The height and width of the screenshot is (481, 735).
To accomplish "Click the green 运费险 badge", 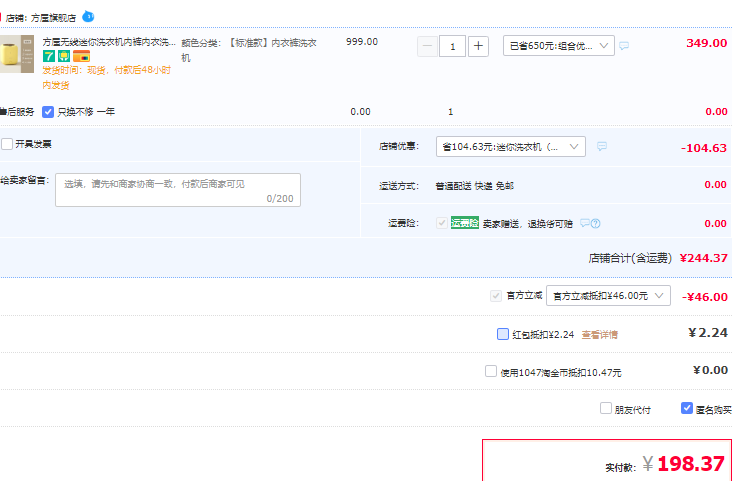I will click(465, 223).
